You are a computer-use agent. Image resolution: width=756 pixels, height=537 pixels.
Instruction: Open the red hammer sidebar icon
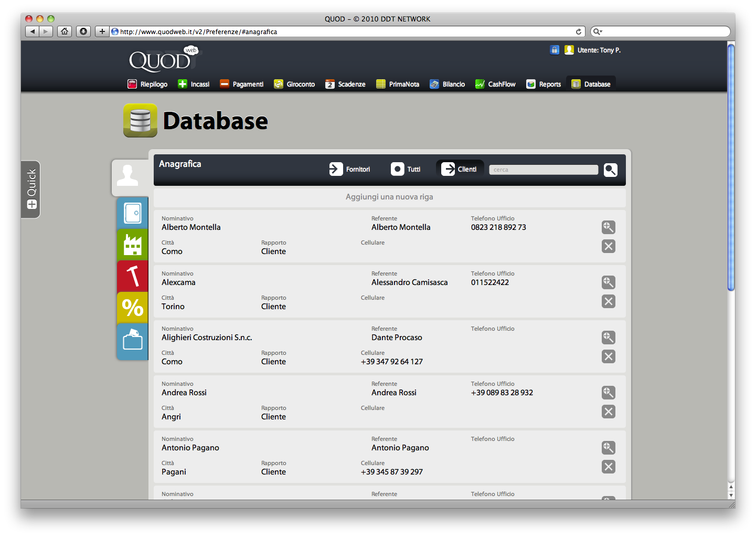coord(133,276)
